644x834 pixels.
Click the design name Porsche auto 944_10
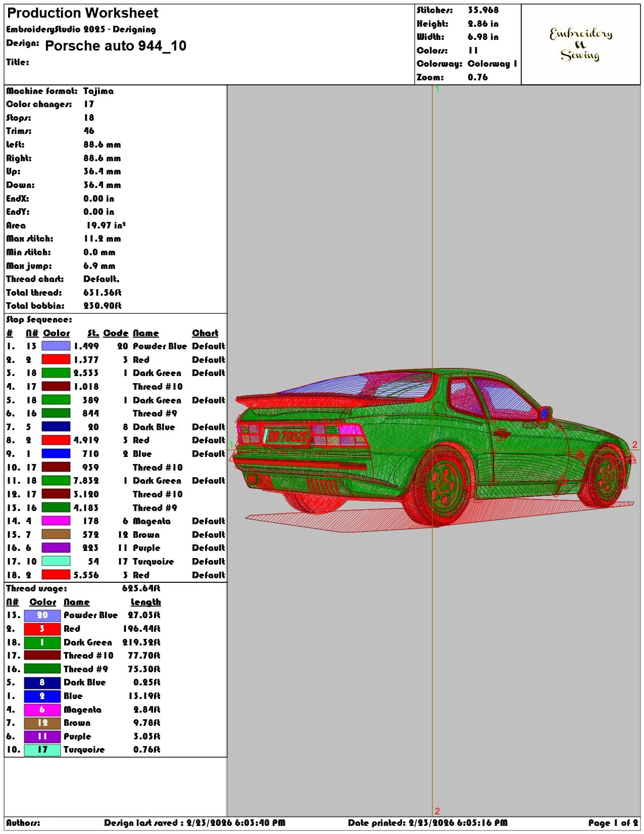[116, 46]
